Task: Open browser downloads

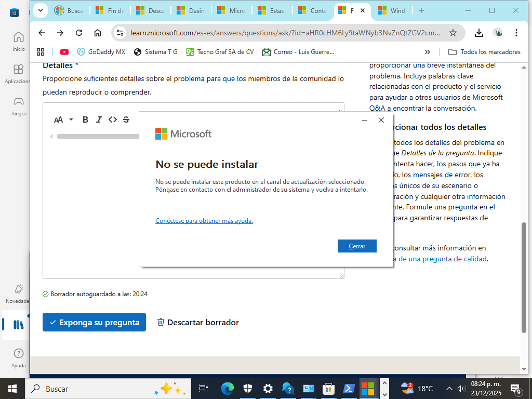Action: (478, 33)
